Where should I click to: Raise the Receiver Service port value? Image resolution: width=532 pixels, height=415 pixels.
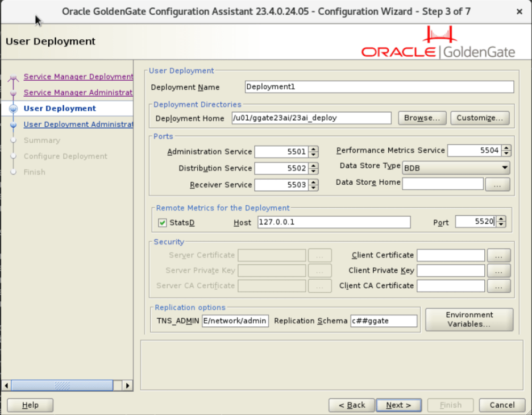tap(314, 182)
